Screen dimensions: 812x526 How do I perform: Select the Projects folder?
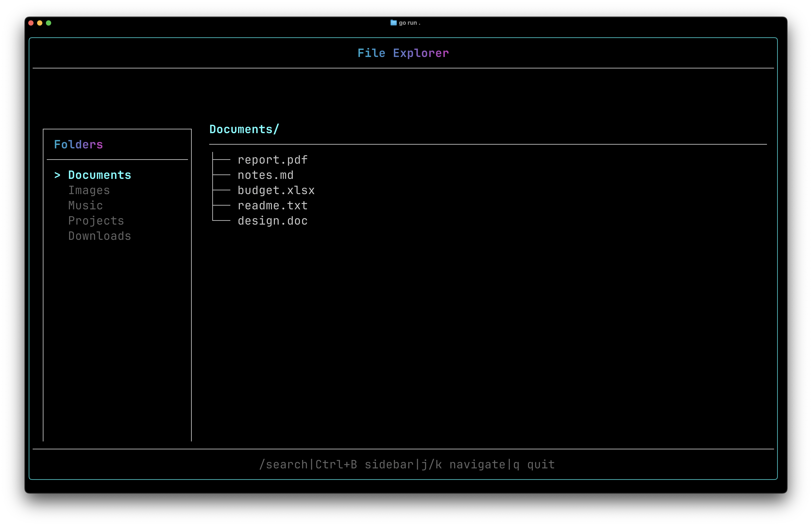point(96,221)
